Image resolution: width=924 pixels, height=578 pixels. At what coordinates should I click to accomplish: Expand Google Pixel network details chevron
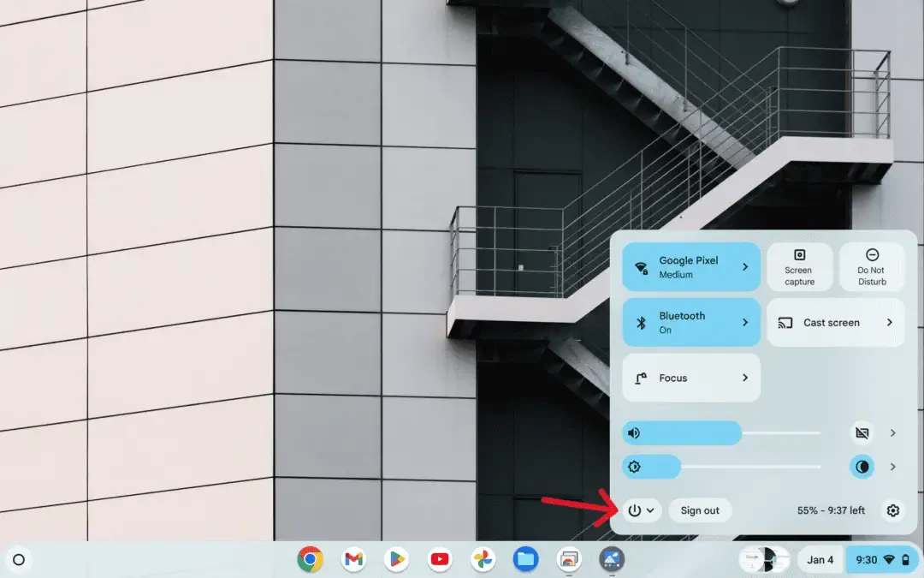pos(745,267)
